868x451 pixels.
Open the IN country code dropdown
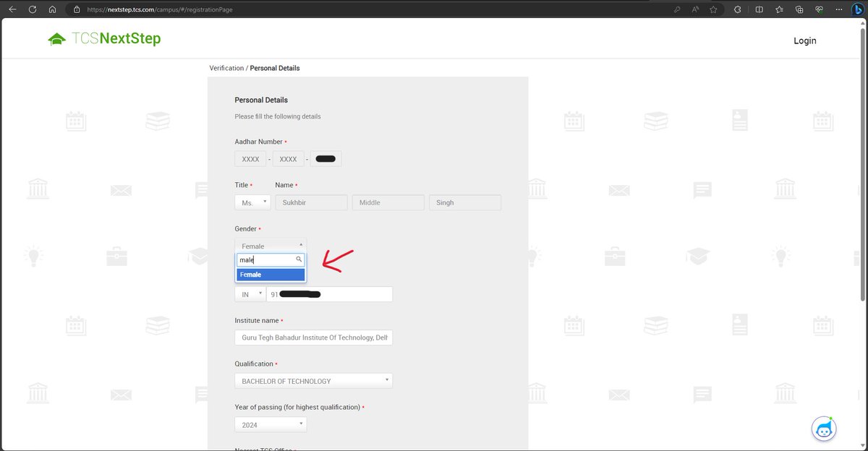(250, 294)
